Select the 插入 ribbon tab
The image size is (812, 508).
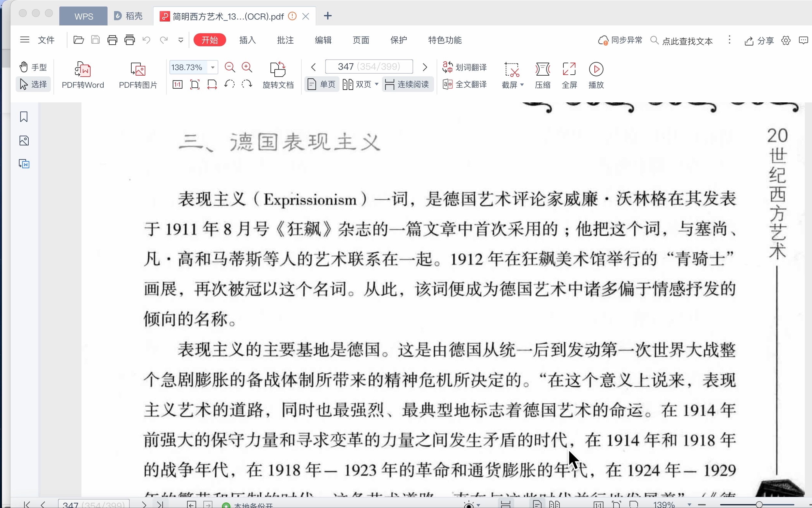coord(248,40)
